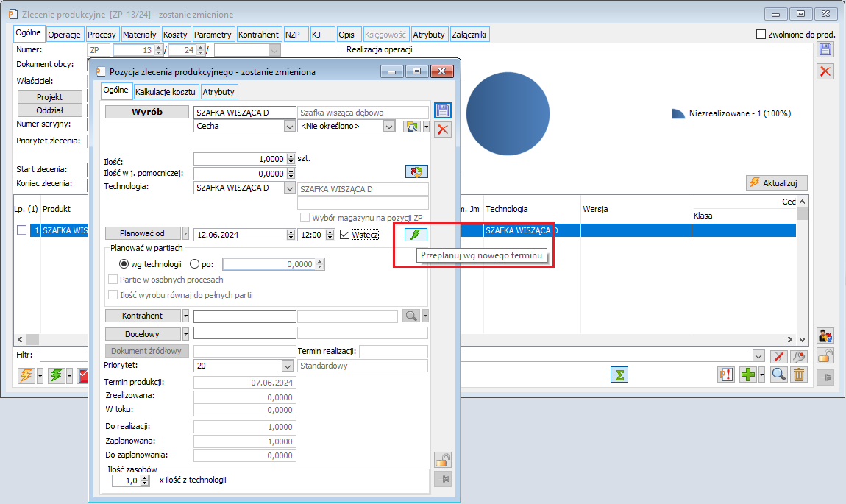The width and height of the screenshot is (846, 504).
Task: Expand the <Nie określono> dropdown
Action: coord(389,127)
